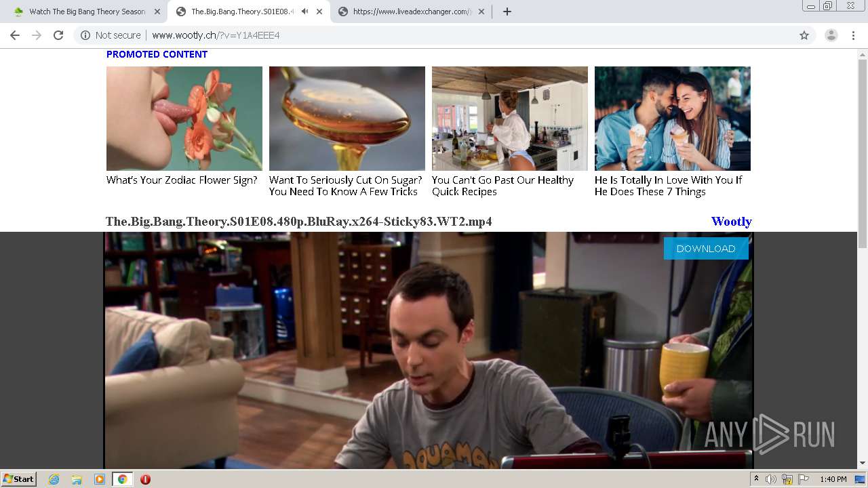Click the scrollbar down arrow
The width and height of the screenshot is (868, 488).
click(x=863, y=463)
